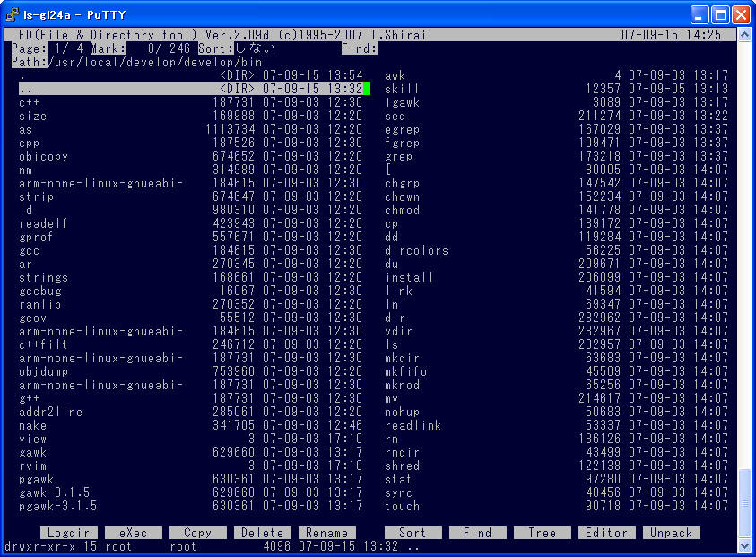Select the parent directory '..' entry
Screen dimensions: 756x557
pyautogui.click(x=27, y=90)
